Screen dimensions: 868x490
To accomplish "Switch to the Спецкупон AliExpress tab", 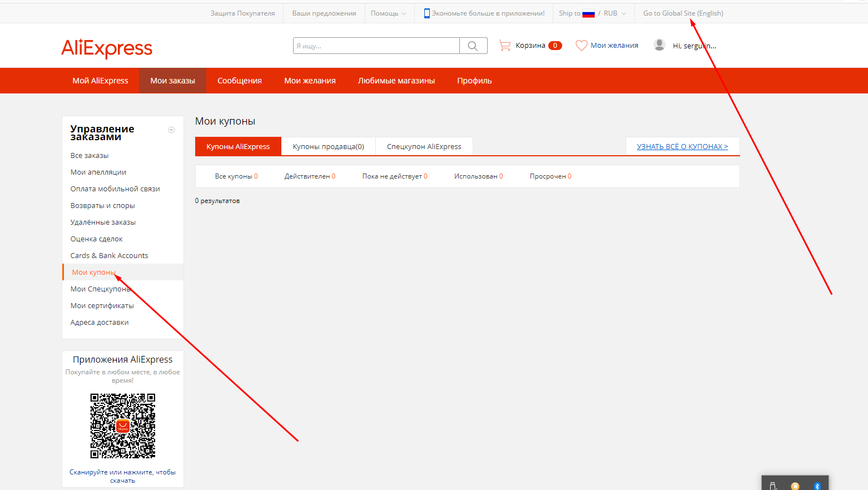I will (x=424, y=146).
